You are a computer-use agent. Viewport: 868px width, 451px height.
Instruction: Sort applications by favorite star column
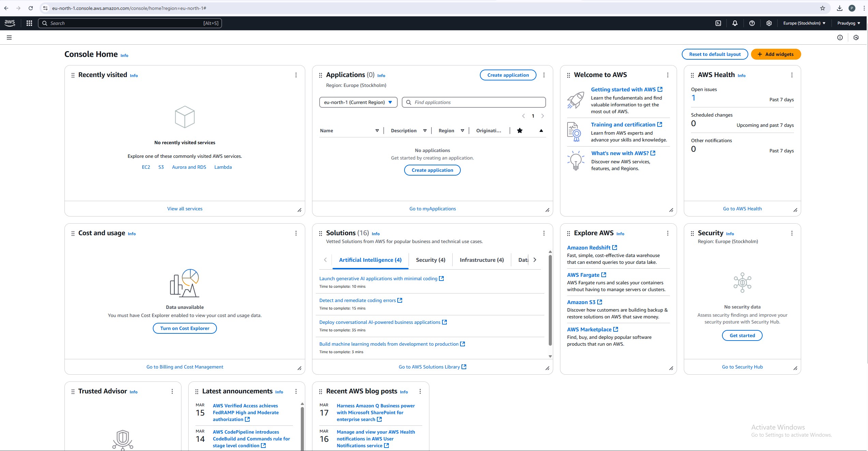tap(520, 131)
